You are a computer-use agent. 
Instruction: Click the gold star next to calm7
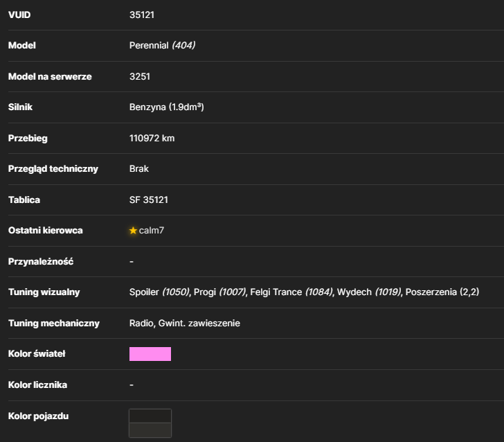pos(133,231)
